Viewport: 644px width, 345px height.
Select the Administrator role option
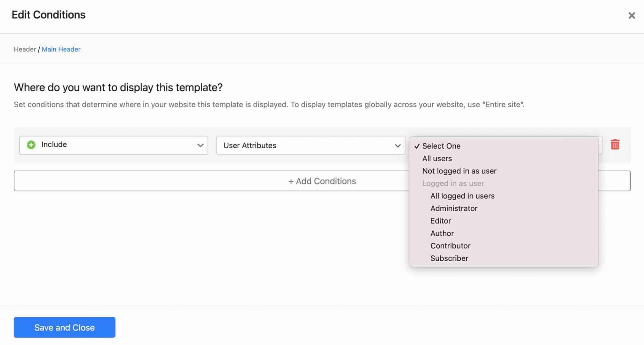[454, 208]
